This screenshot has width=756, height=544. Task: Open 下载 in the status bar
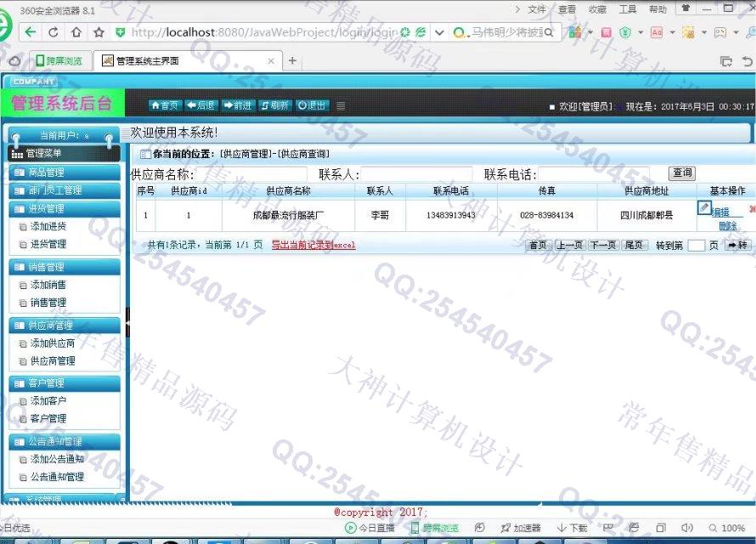click(572, 528)
